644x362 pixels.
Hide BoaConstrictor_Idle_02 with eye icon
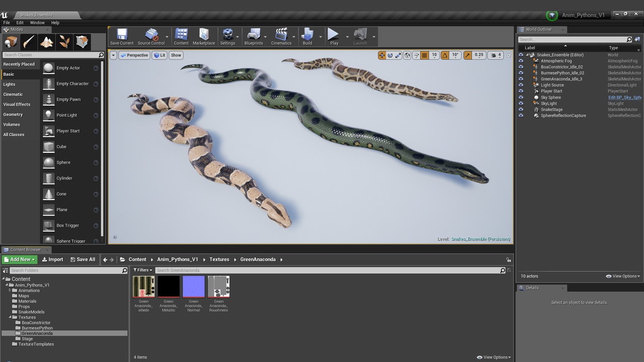point(521,67)
